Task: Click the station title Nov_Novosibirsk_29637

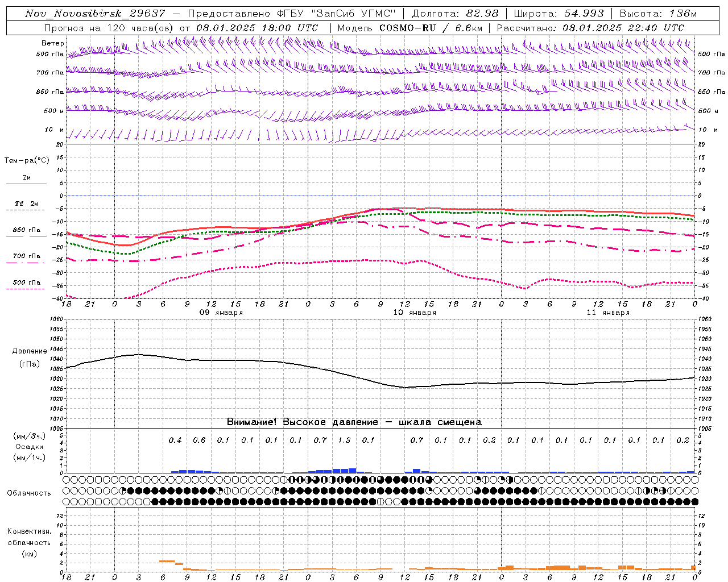Action: click(95, 14)
